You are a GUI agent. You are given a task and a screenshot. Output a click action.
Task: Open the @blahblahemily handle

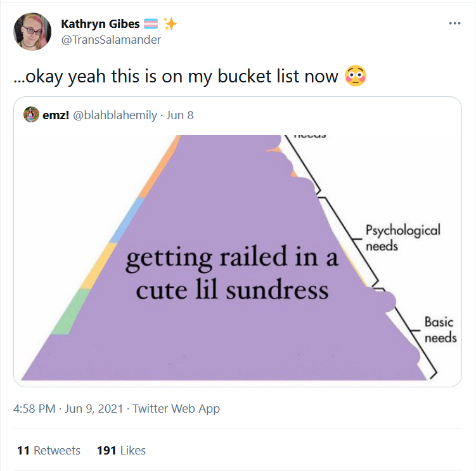point(115,115)
